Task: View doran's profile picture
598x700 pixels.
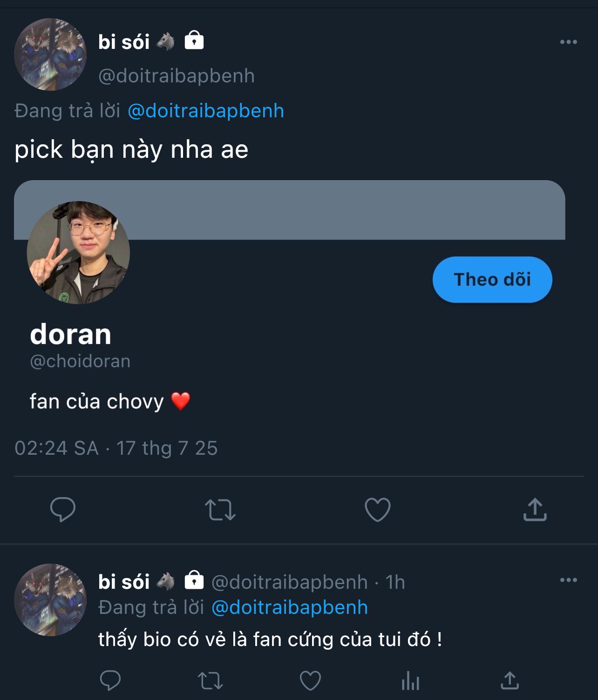Action: point(78,253)
